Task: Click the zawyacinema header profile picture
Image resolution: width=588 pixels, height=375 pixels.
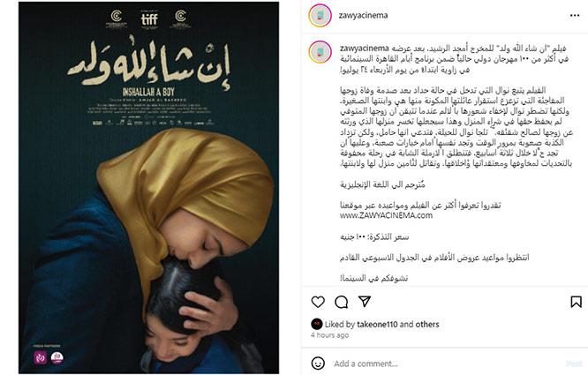Action: pyautogui.click(x=320, y=15)
